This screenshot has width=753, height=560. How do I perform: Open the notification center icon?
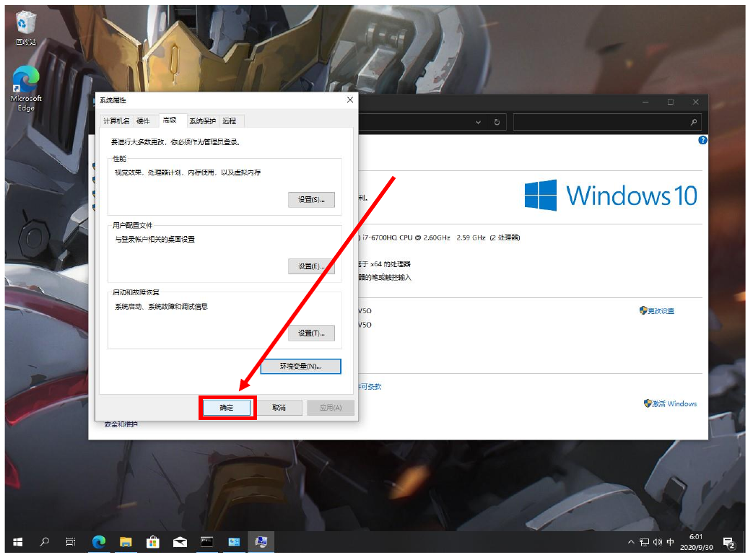[x=728, y=542]
